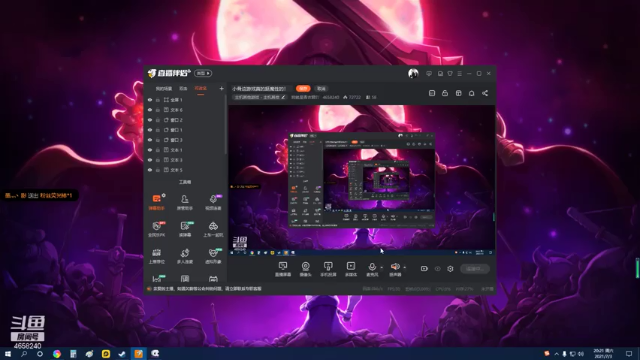
Task: Toggle the eye icon for 窗口 1
Action: point(150,130)
